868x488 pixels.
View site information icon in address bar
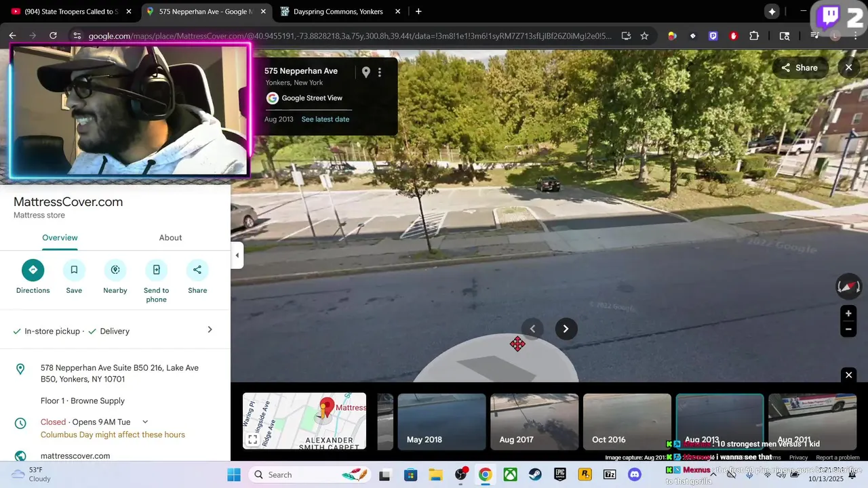[77, 36]
